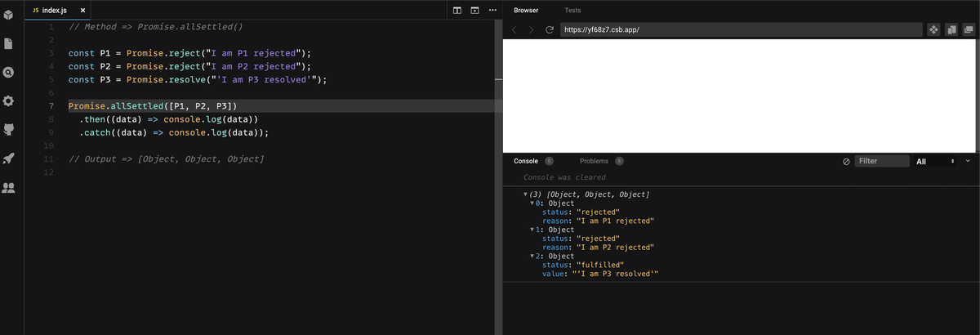
Task: Collapse the '0: Object' console entry
Action: pos(532,203)
